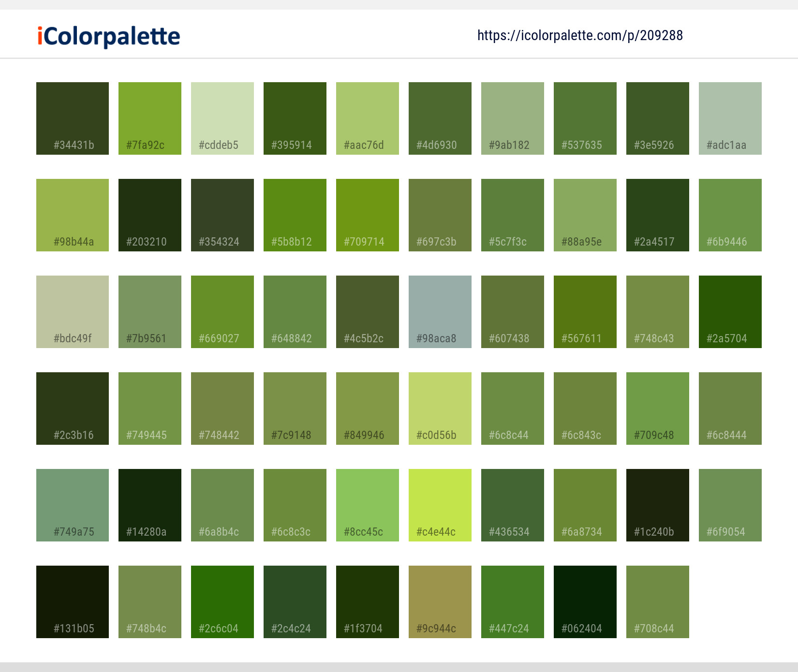Select the #7c9148 swatch

coord(295,409)
